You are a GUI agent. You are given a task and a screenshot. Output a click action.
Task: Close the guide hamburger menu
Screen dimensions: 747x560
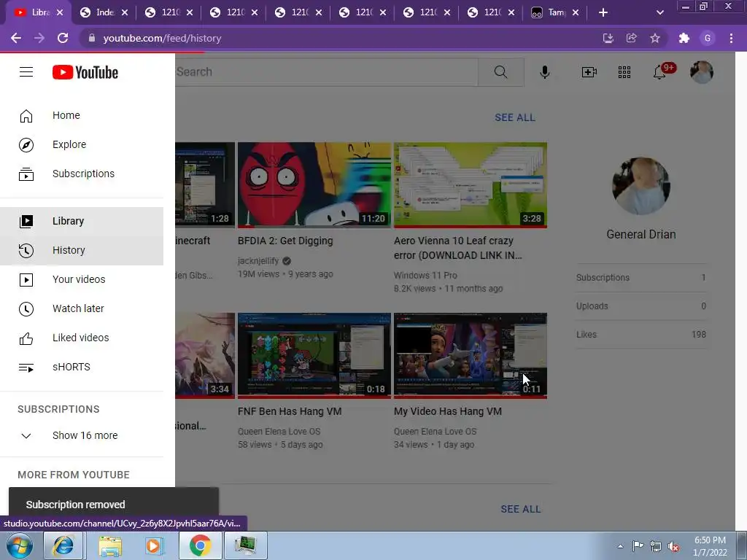pos(26,72)
